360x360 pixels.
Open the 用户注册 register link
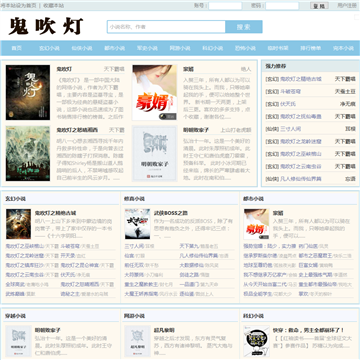[x=347, y=6]
